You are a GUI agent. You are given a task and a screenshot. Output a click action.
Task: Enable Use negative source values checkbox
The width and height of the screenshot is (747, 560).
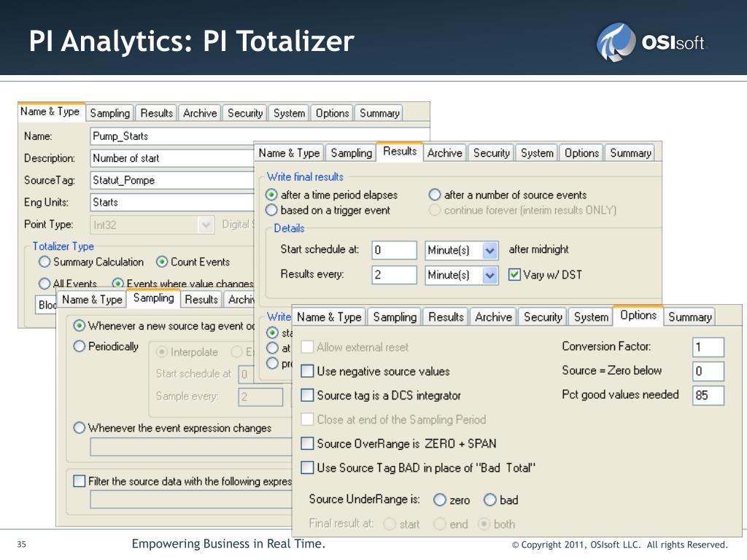tap(308, 371)
